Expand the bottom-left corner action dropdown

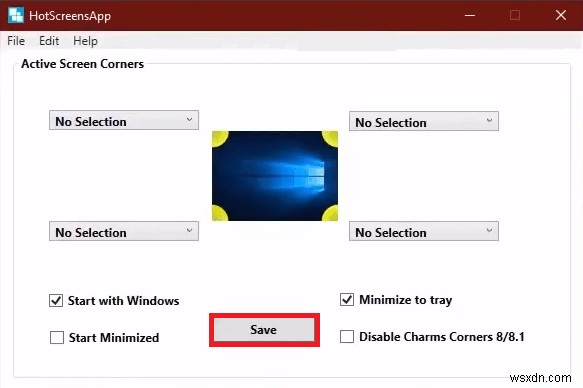coord(124,231)
